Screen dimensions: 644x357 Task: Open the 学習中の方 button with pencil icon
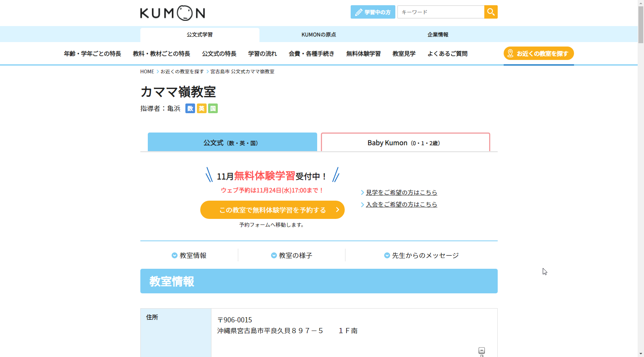373,12
